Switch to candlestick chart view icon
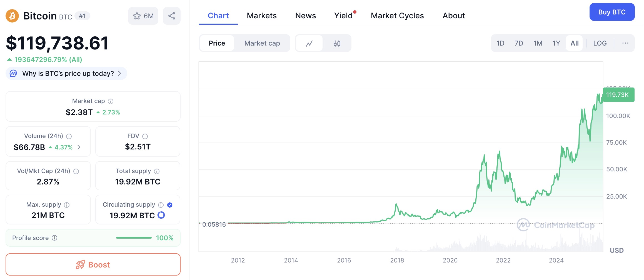This screenshot has height=280, width=644. coord(337,43)
